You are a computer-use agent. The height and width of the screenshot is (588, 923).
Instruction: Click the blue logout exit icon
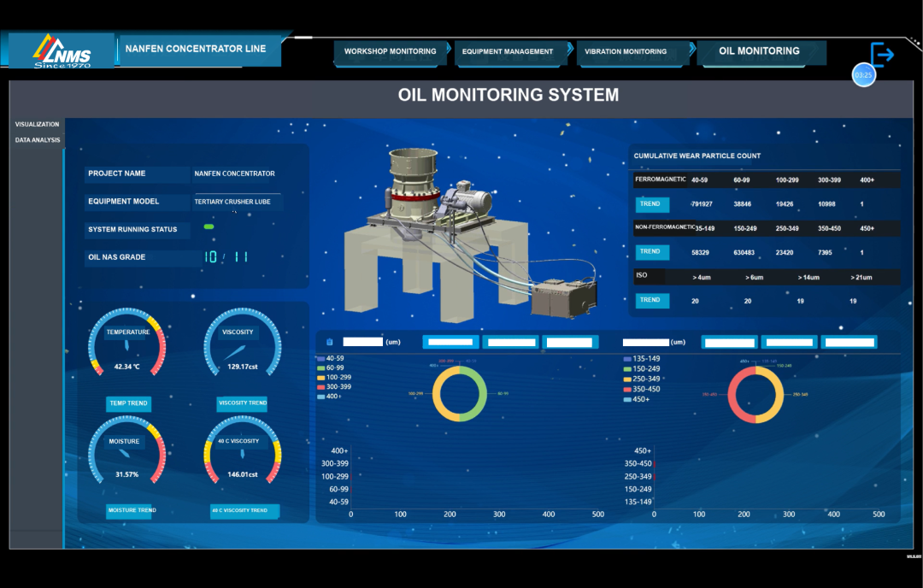(882, 54)
